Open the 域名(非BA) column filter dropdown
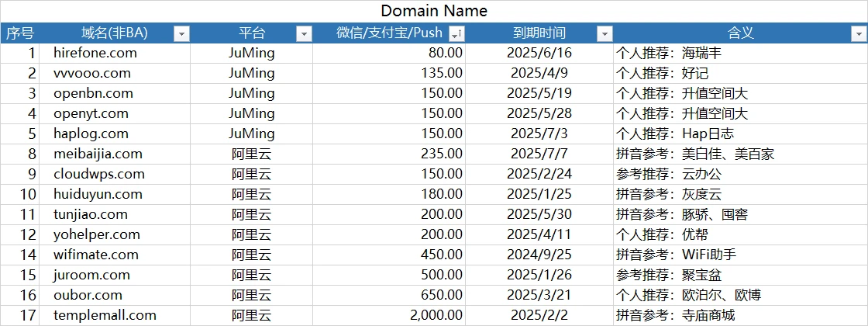 pos(181,33)
